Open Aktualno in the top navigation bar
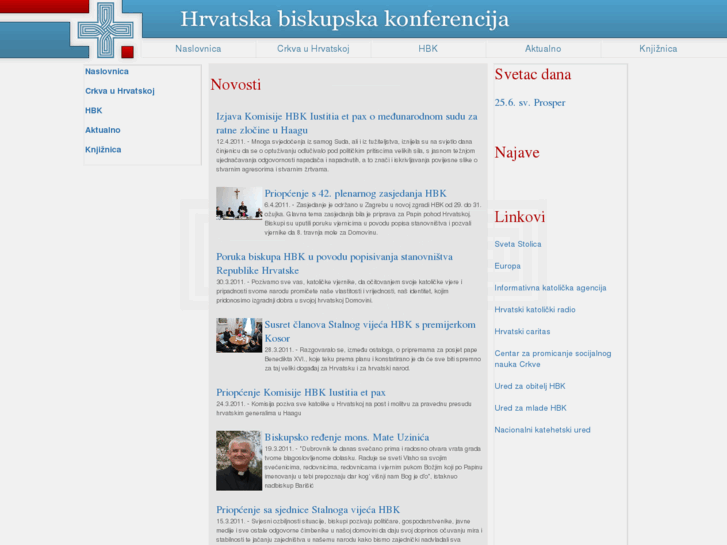727x545 pixels. [543, 49]
